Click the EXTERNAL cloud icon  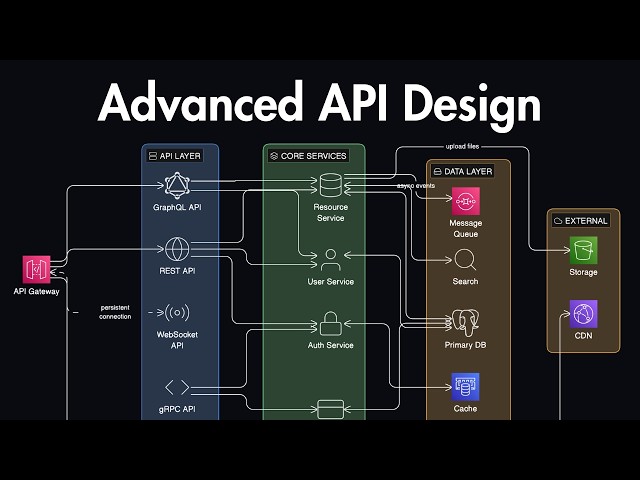(558, 221)
